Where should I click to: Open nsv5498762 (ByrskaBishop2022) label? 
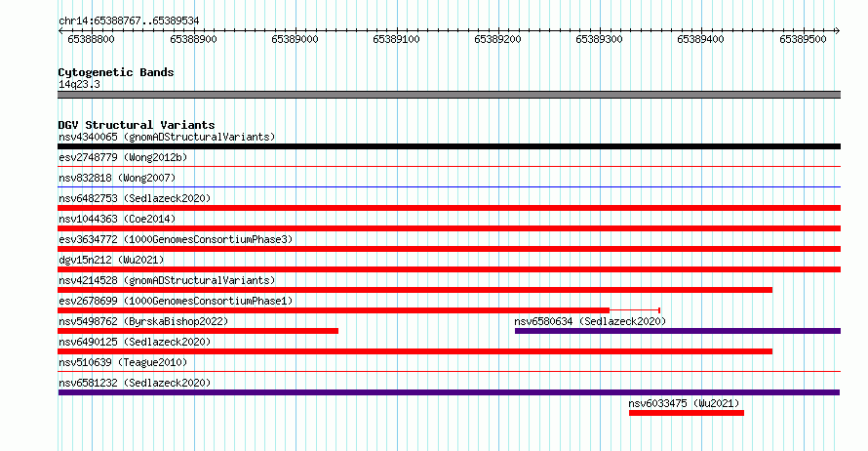143,321
